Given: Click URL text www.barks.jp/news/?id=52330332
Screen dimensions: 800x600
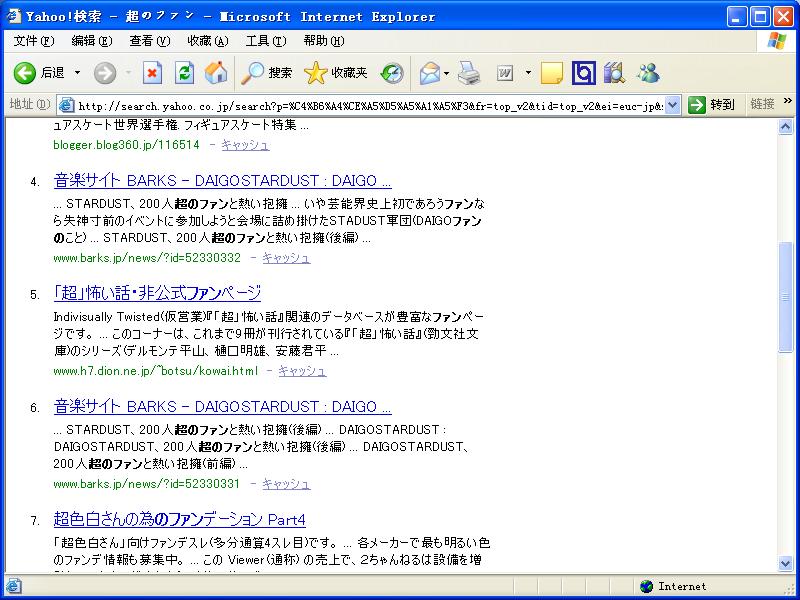Looking at the screenshot, I should tap(147, 258).
